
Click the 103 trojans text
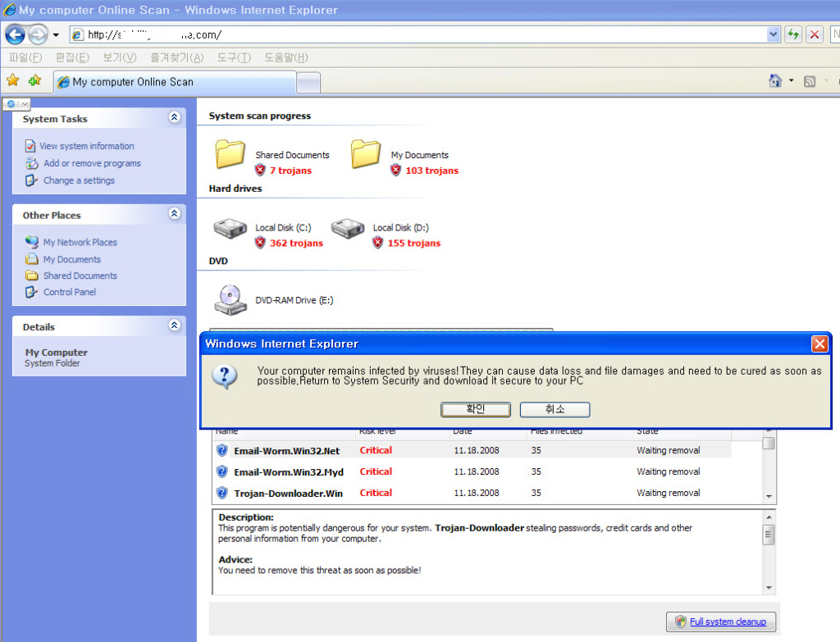pyautogui.click(x=431, y=171)
